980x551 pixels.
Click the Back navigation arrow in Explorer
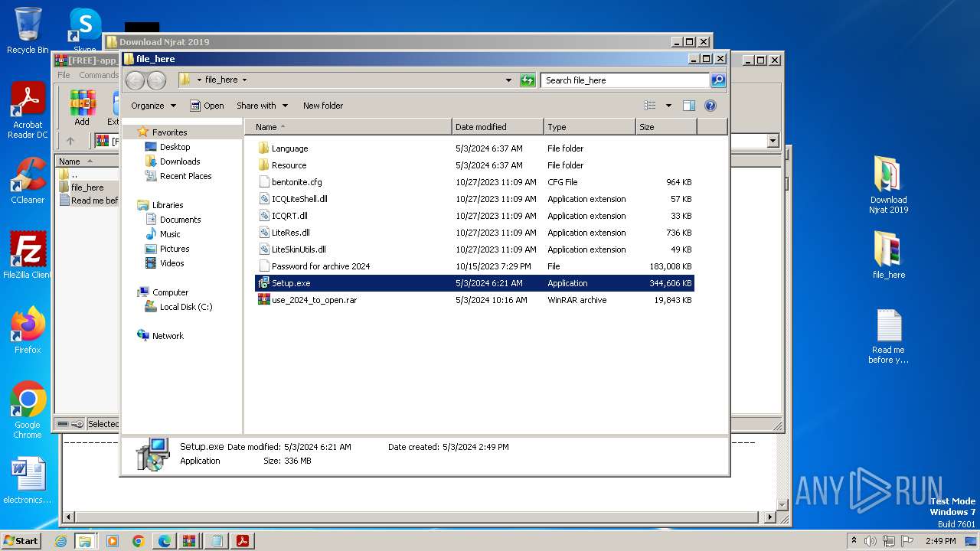135,80
